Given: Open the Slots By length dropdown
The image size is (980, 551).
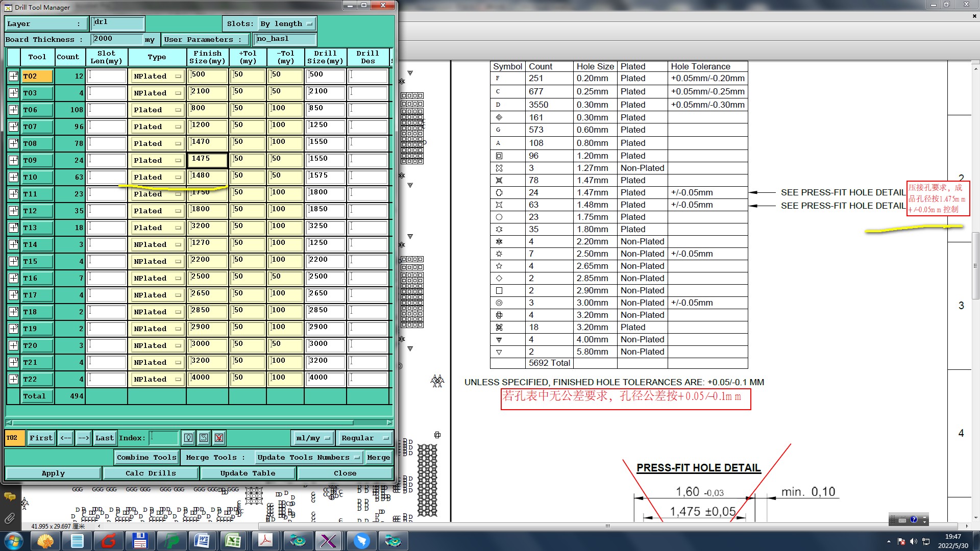Looking at the screenshot, I should click(x=286, y=24).
